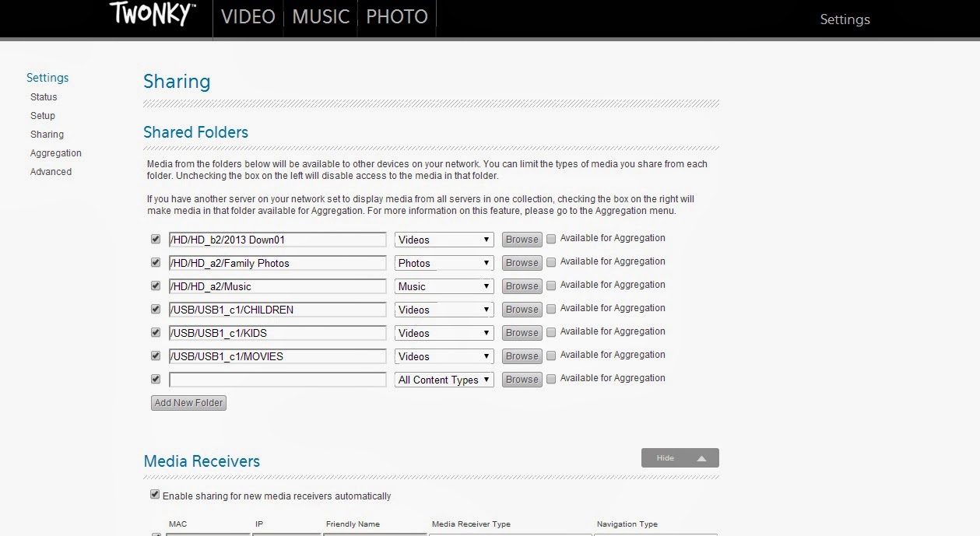
Task: Open Advanced in the sidebar
Action: 51,172
